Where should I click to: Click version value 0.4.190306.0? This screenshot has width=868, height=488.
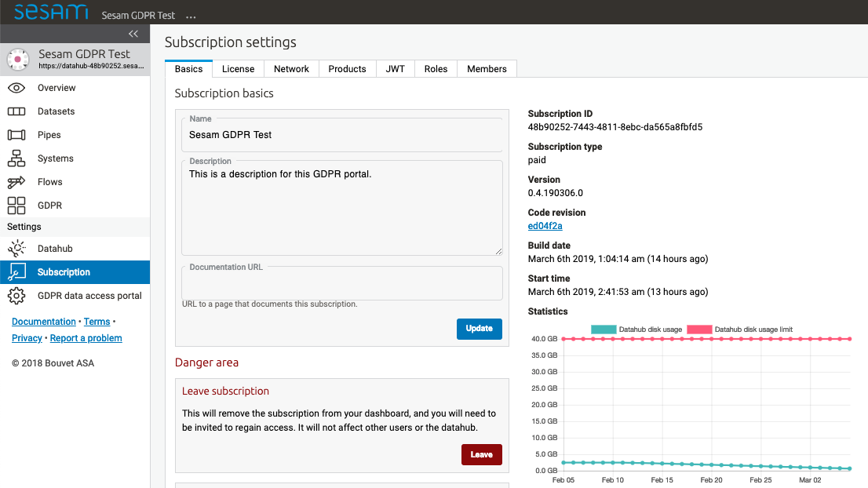coord(555,193)
